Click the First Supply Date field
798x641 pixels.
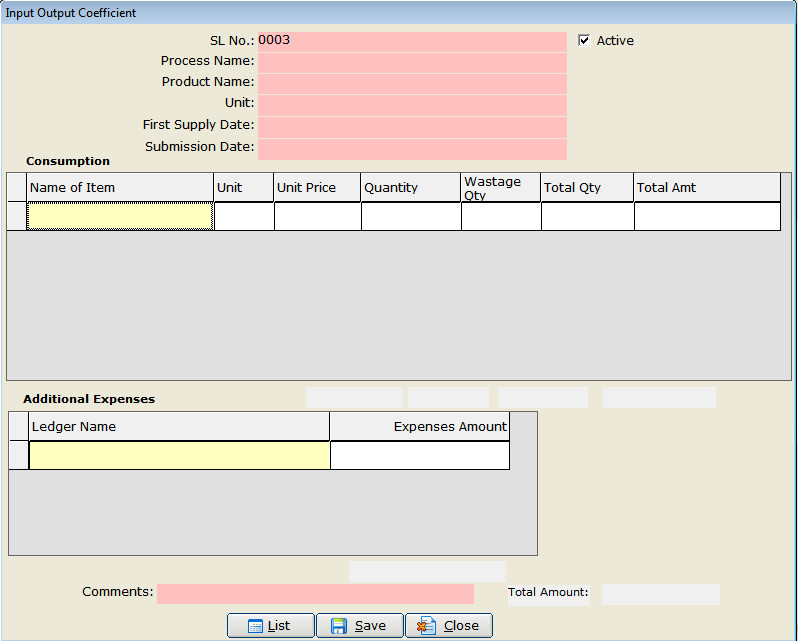(412, 127)
